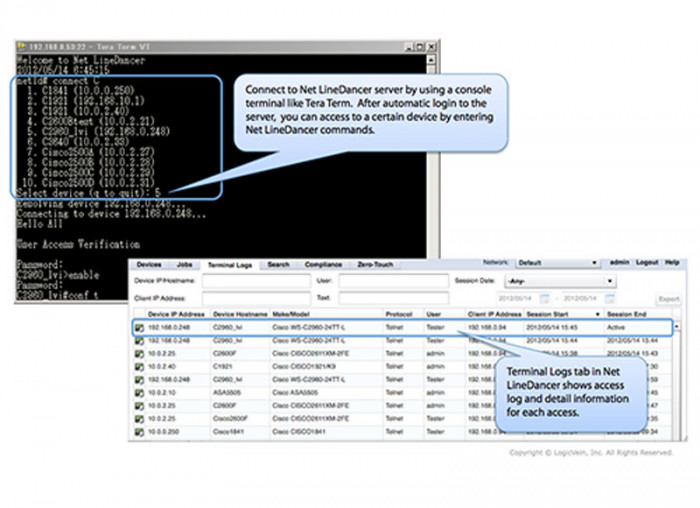
Task: Open the Zero-Touch tab
Action: [x=375, y=265]
